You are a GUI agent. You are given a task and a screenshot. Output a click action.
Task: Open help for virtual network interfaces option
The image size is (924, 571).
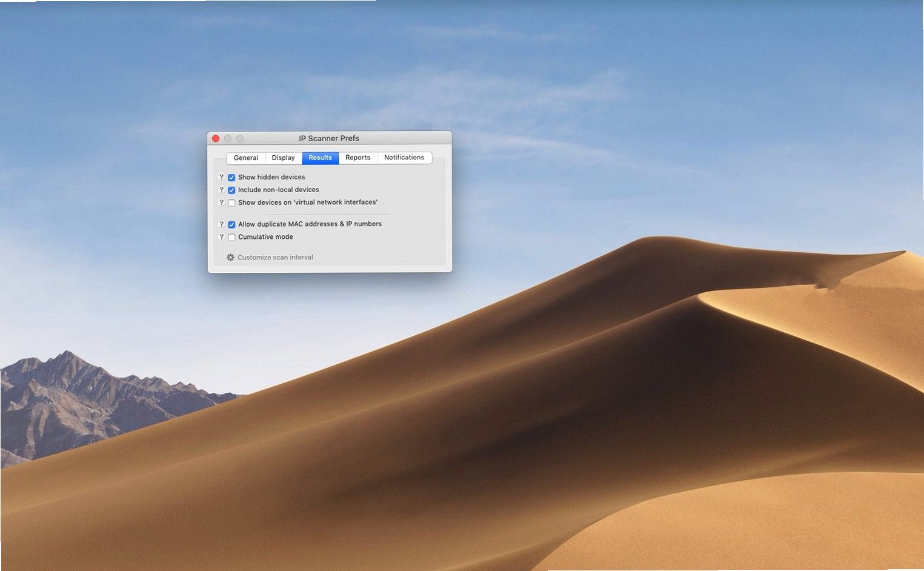tap(221, 202)
